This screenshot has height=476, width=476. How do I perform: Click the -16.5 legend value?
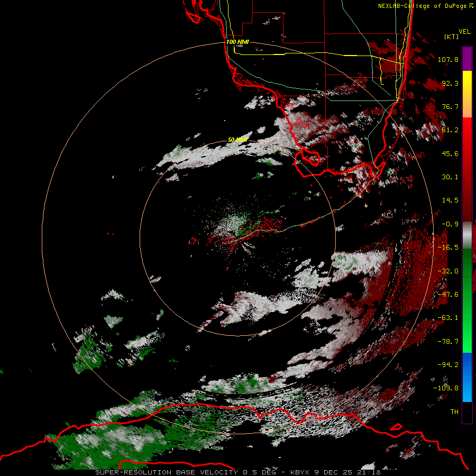tap(448, 248)
